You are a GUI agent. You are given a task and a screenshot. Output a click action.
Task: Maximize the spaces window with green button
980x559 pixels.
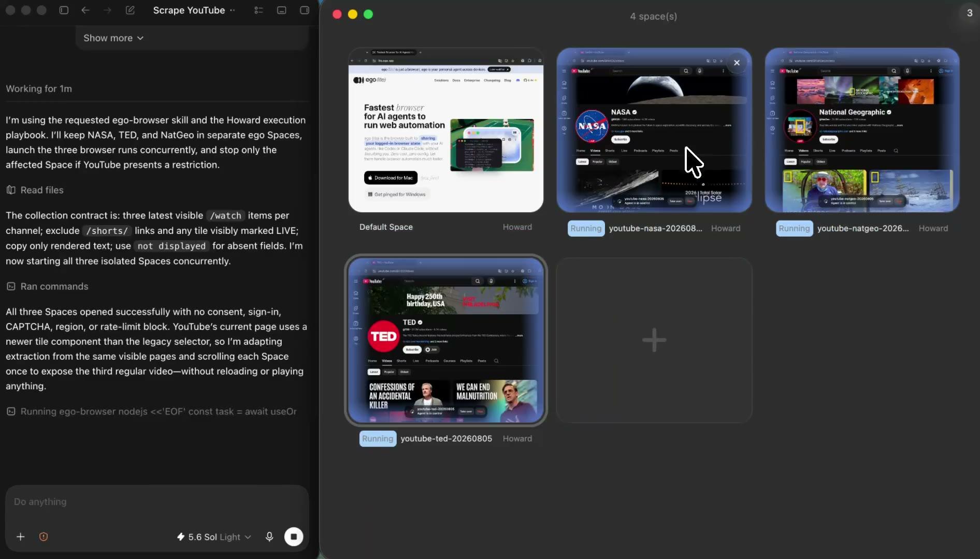tap(368, 14)
